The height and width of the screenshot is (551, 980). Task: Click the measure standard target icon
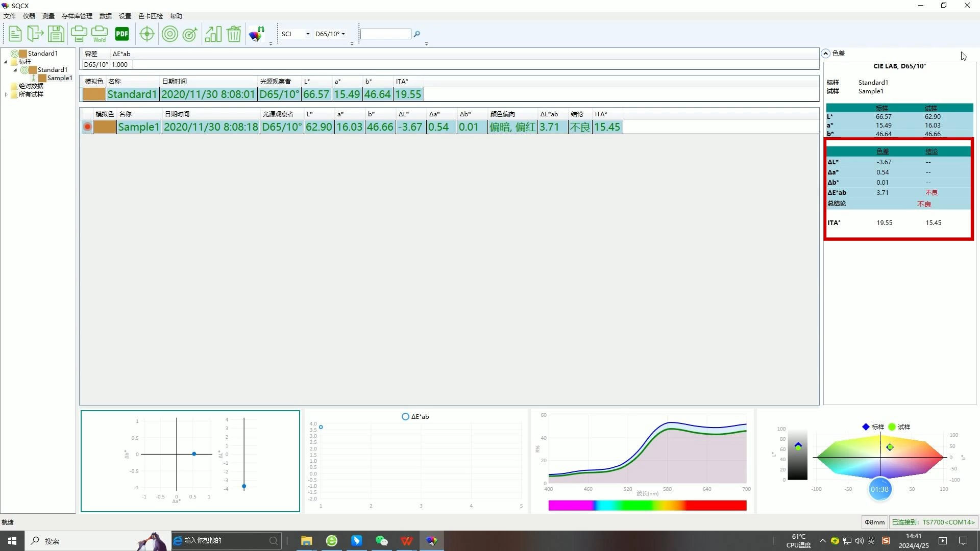(x=169, y=34)
